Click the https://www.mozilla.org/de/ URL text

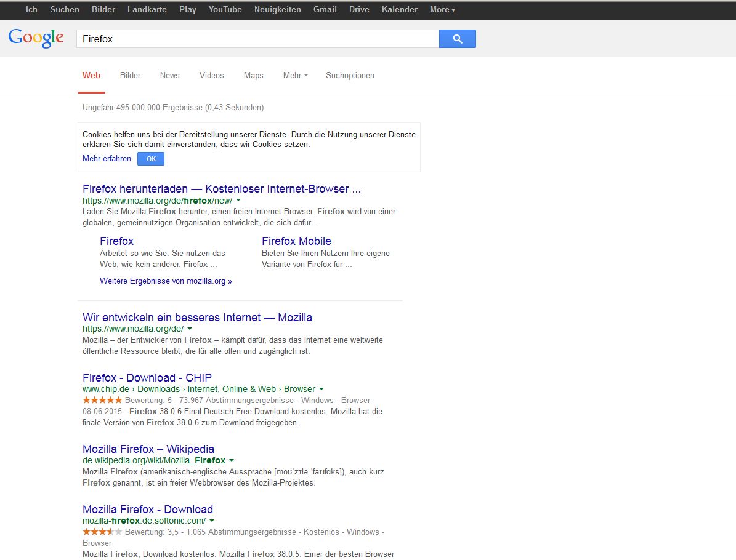click(x=133, y=329)
